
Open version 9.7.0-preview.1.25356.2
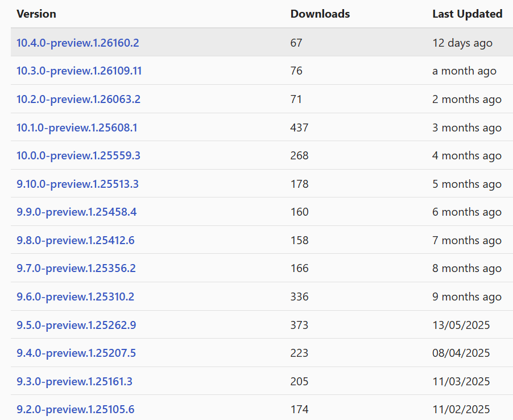[x=75, y=268]
